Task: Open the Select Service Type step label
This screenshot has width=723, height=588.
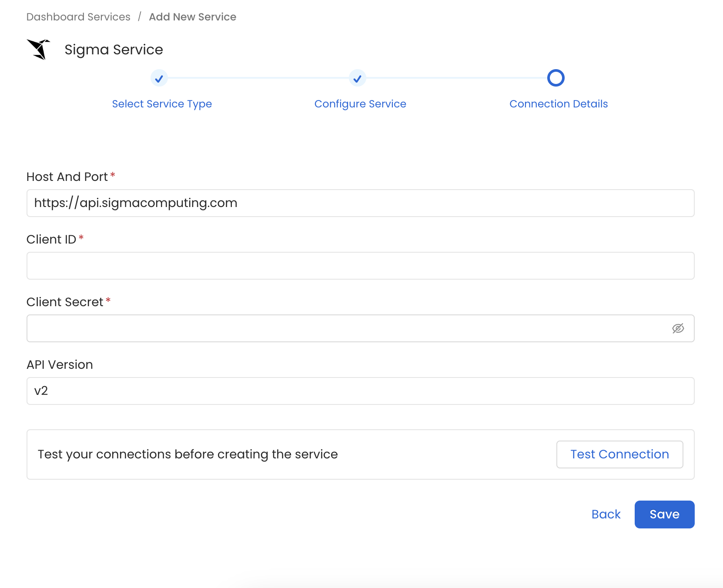Action: click(162, 104)
